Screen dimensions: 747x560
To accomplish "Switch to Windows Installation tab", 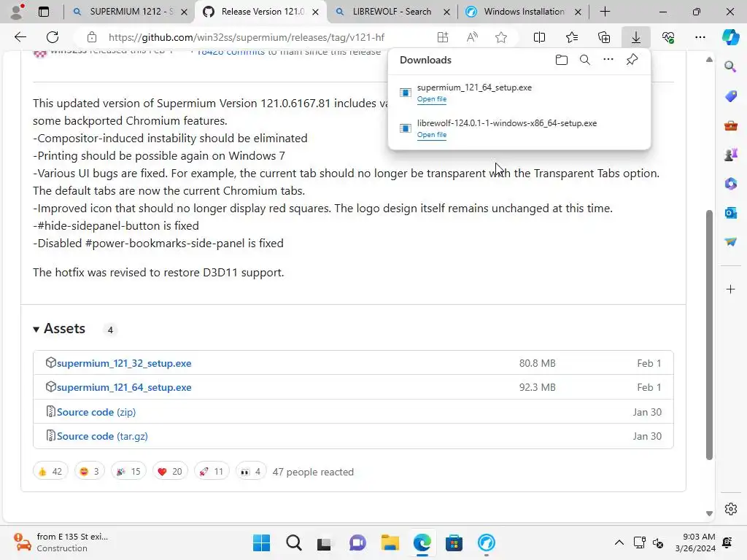I will (523, 12).
